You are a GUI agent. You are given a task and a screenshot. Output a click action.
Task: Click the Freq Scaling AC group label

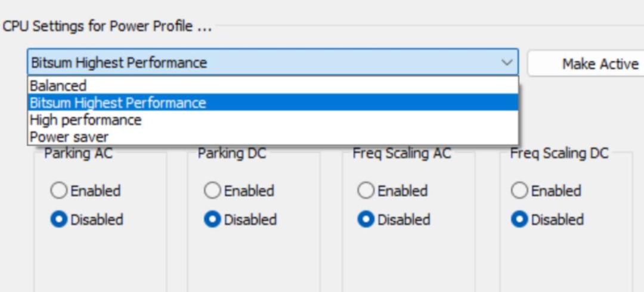tap(402, 154)
